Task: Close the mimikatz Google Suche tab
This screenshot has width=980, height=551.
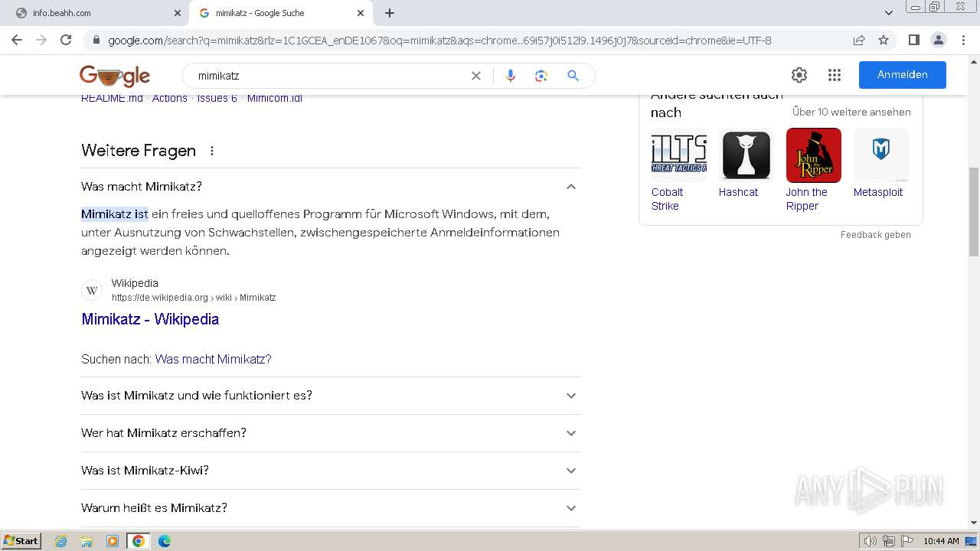Action: (x=361, y=13)
